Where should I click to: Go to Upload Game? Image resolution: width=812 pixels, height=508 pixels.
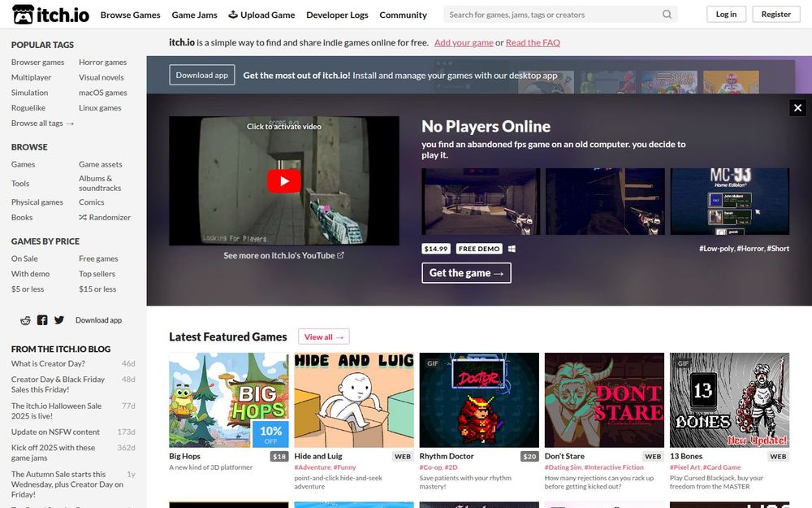coord(261,15)
